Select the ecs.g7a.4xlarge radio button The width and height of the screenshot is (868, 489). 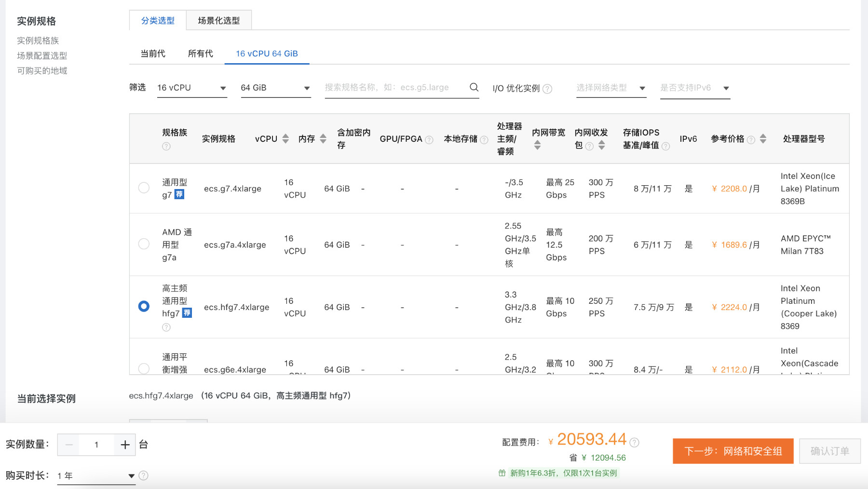pyautogui.click(x=144, y=244)
